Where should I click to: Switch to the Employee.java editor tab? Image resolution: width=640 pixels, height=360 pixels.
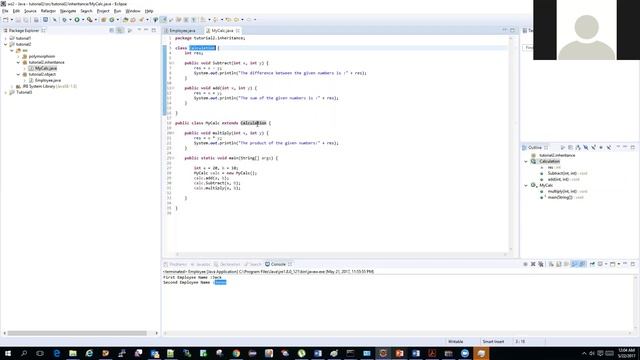[x=182, y=31]
